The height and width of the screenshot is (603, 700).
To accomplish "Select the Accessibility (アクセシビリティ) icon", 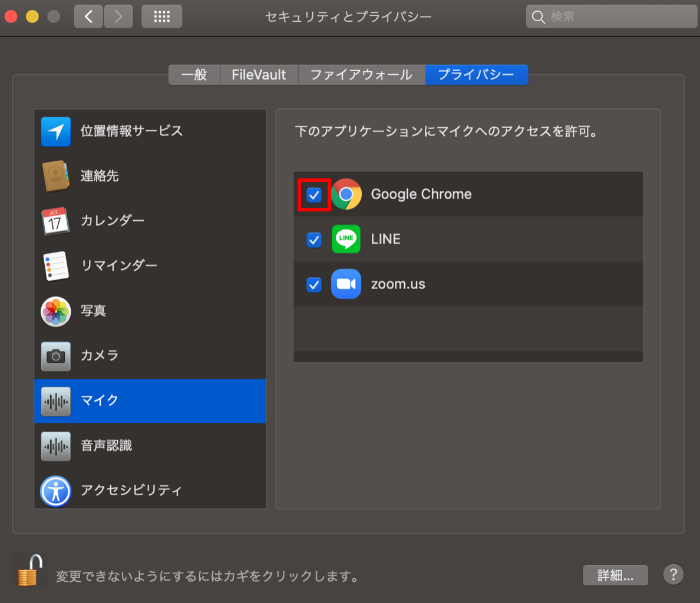I will pyautogui.click(x=56, y=491).
